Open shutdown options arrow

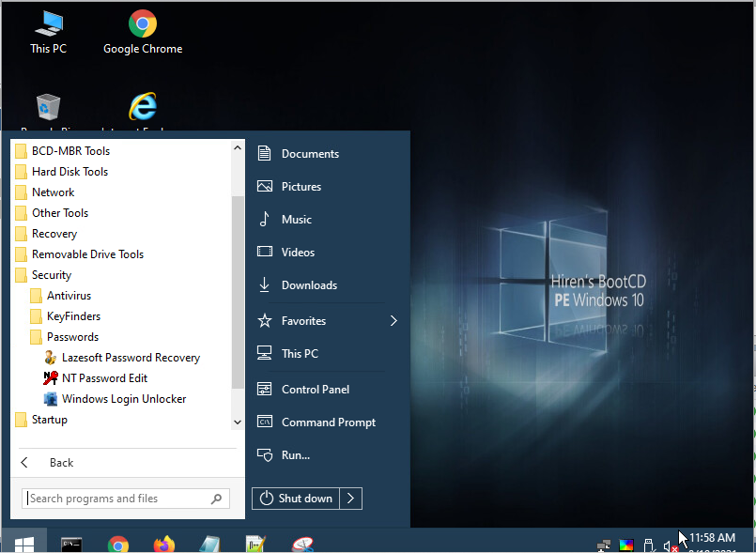351,499
